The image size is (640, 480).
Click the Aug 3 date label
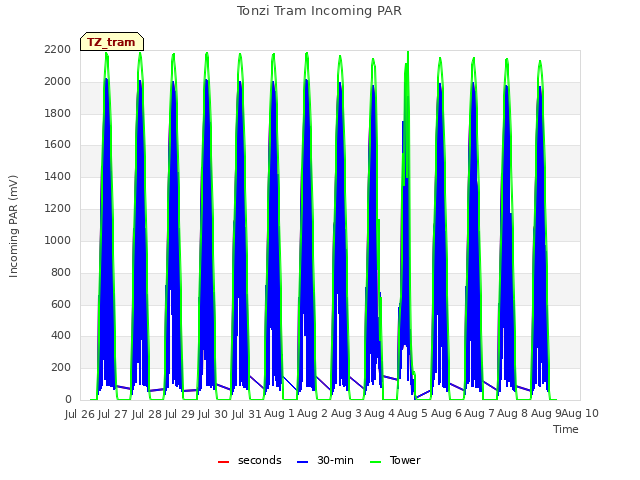[x=346, y=414]
